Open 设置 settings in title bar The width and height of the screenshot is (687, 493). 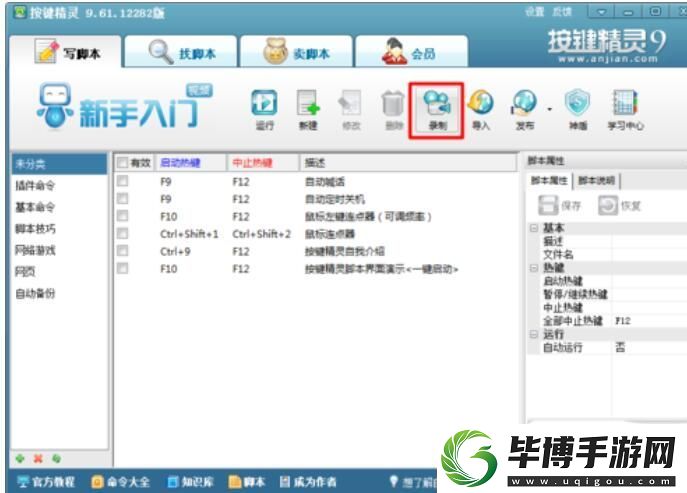[x=535, y=12]
